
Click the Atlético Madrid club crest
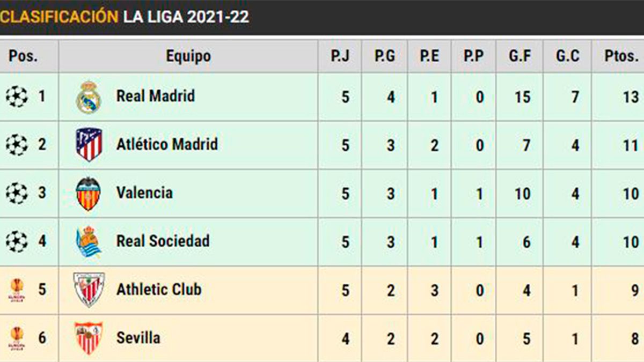click(89, 145)
